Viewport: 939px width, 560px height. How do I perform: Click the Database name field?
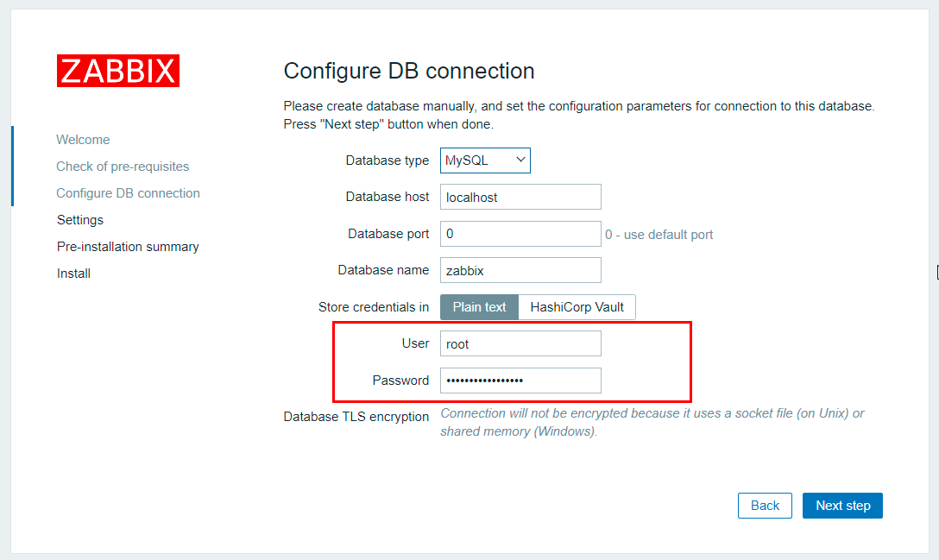520,270
